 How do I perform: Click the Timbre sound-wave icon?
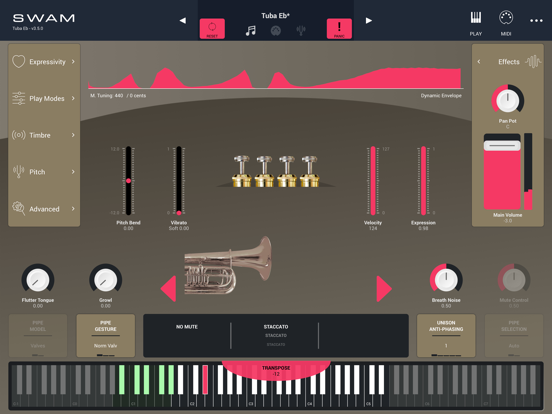[x=18, y=135]
